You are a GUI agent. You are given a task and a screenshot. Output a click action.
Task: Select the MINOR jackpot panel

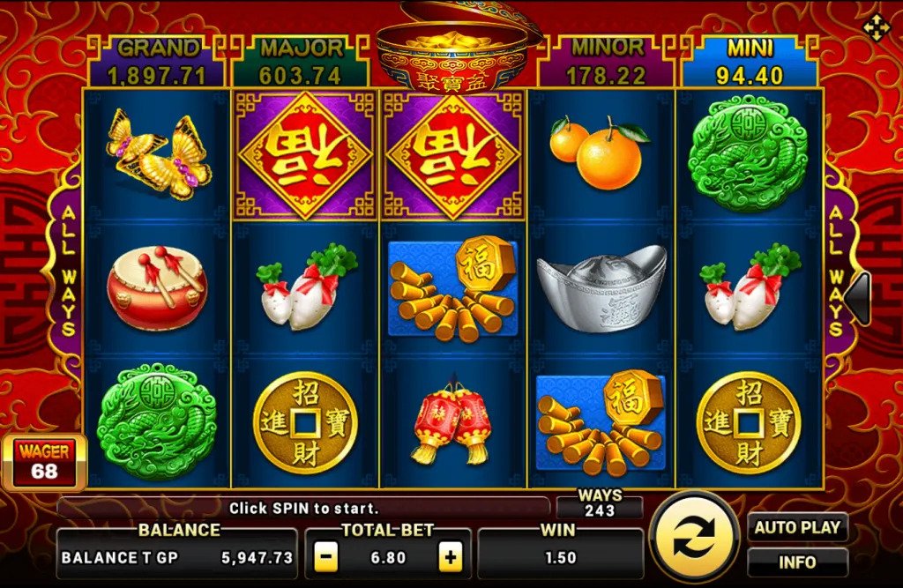tap(606, 62)
